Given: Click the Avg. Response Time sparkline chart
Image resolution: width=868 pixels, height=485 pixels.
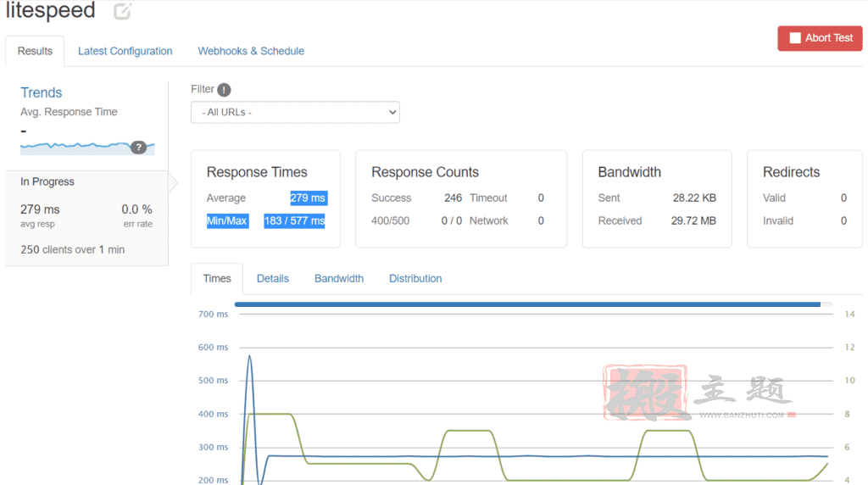Looking at the screenshot, I should [87, 148].
